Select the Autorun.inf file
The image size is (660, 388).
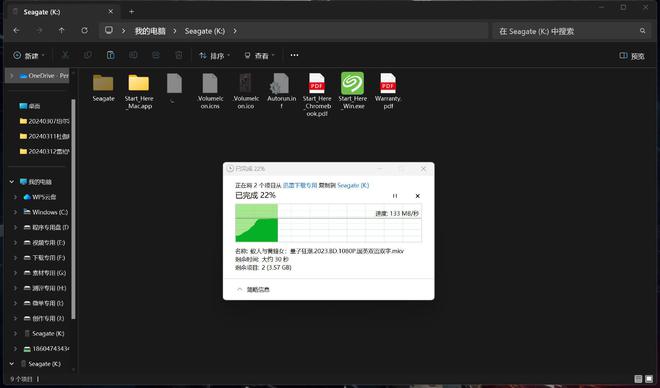[282, 91]
